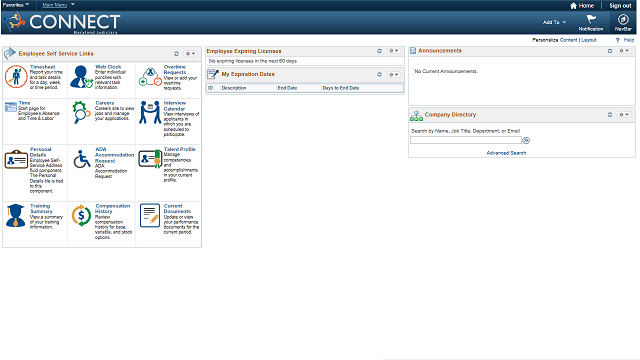The image size is (640, 360).
Task: Open Employee Self Service Links settings dropdown
Action: (x=190, y=53)
